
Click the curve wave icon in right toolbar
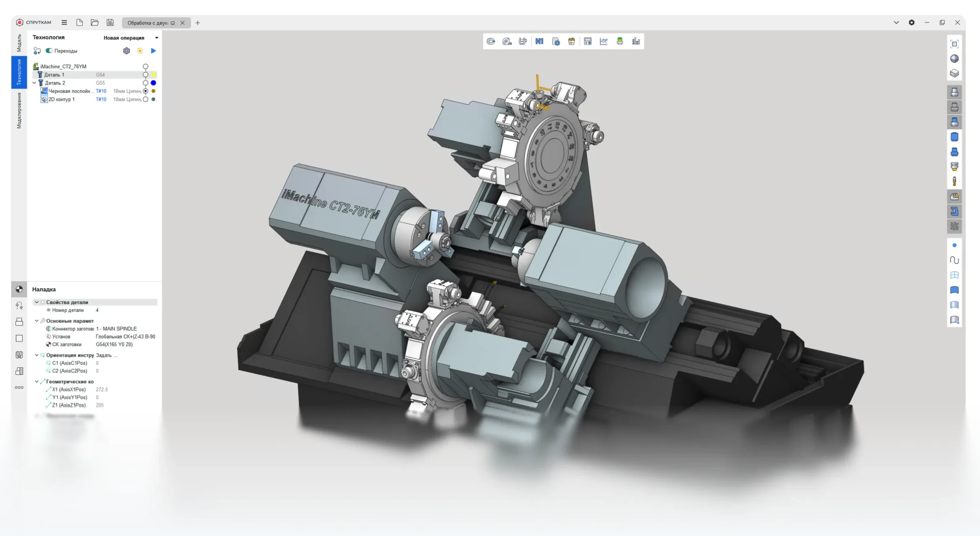pyautogui.click(x=954, y=260)
